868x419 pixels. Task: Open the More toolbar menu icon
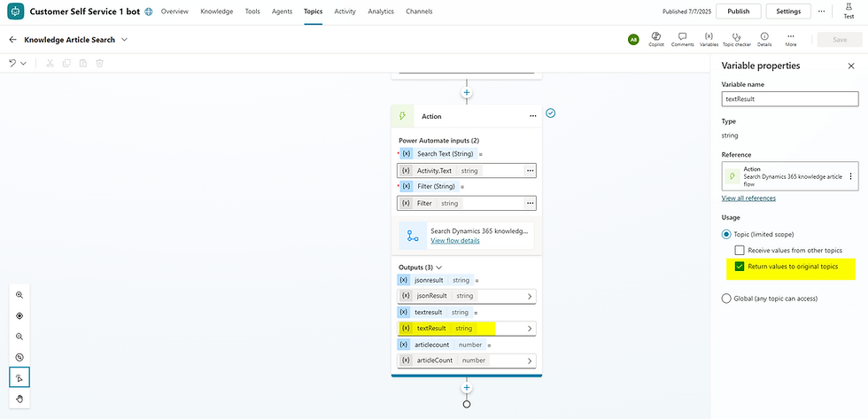[790, 39]
